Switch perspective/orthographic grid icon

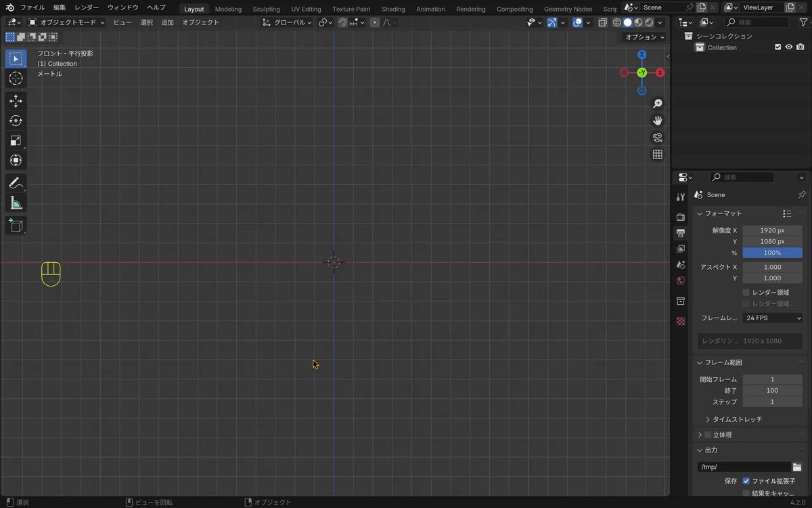657,154
